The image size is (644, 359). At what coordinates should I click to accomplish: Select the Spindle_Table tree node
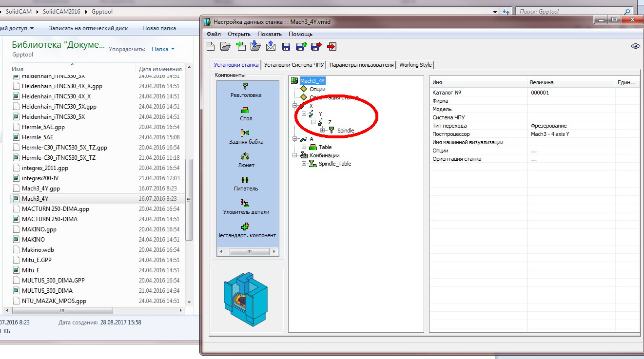point(335,164)
